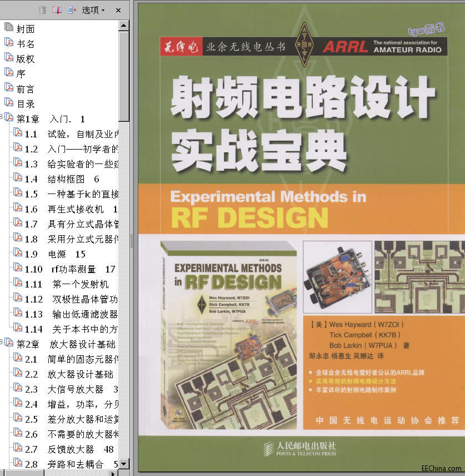Go to bookmark 1.10 rf功率测量
This screenshot has height=476, width=465.
pyautogui.click(x=70, y=269)
